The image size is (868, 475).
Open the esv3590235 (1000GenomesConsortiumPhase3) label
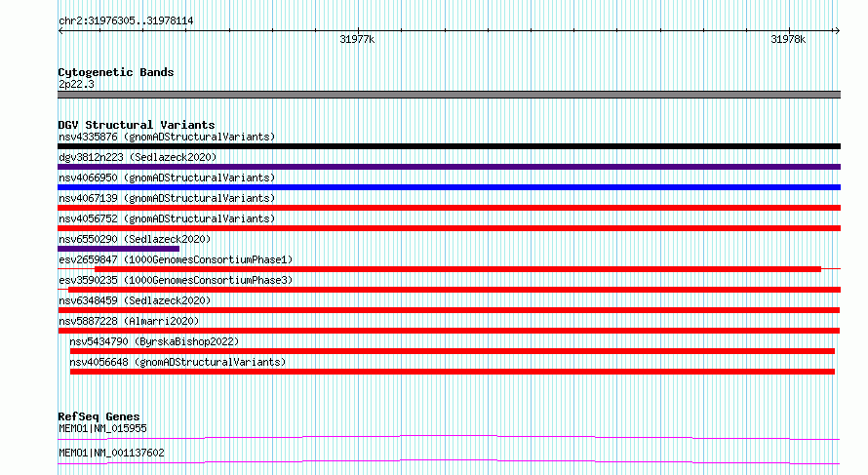176,280
